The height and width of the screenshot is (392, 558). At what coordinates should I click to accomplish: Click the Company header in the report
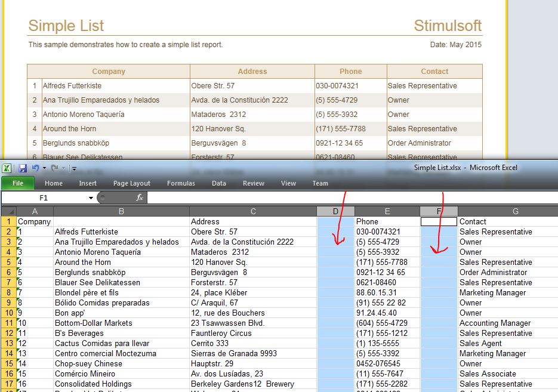point(109,72)
